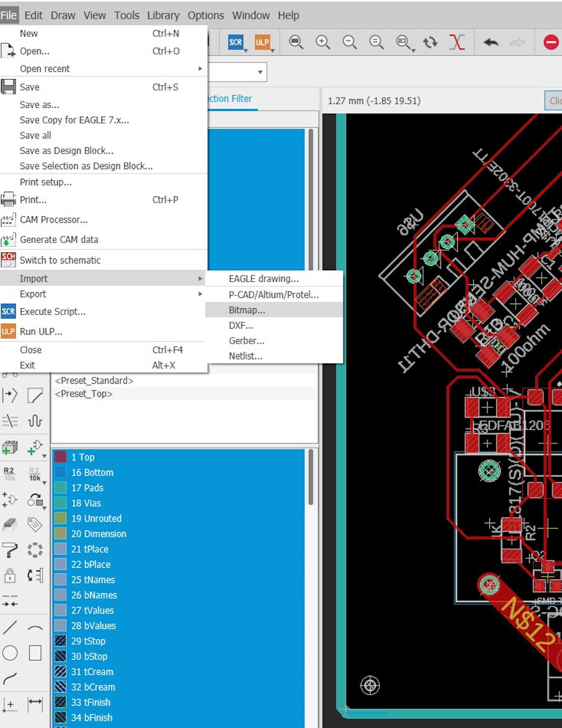This screenshot has height=728, width=562.
Task: Select the paint roller tool
Action: tap(10, 550)
